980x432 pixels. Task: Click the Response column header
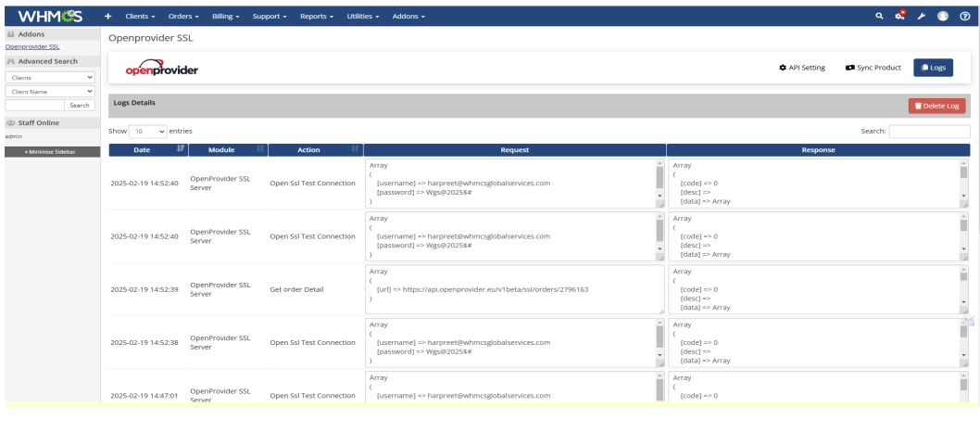pyautogui.click(x=818, y=150)
